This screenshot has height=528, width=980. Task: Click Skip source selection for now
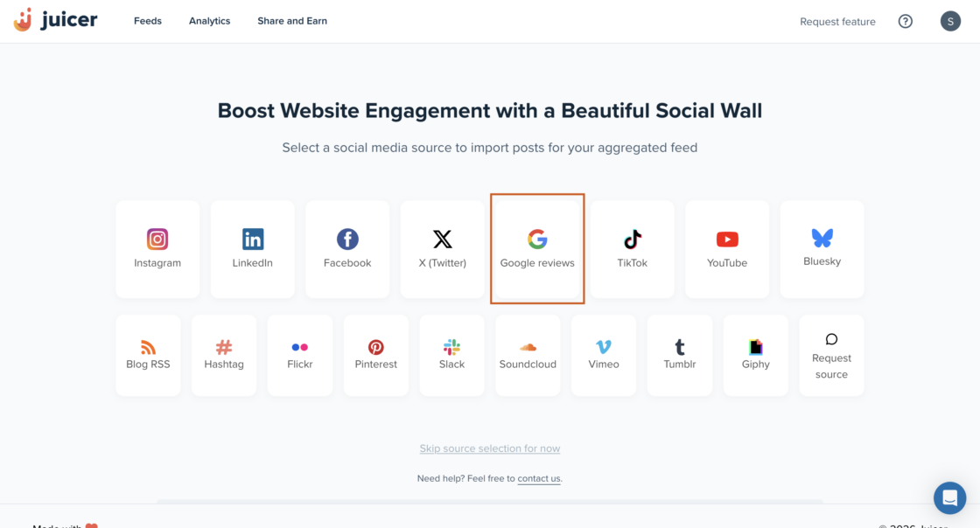pyautogui.click(x=490, y=448)
